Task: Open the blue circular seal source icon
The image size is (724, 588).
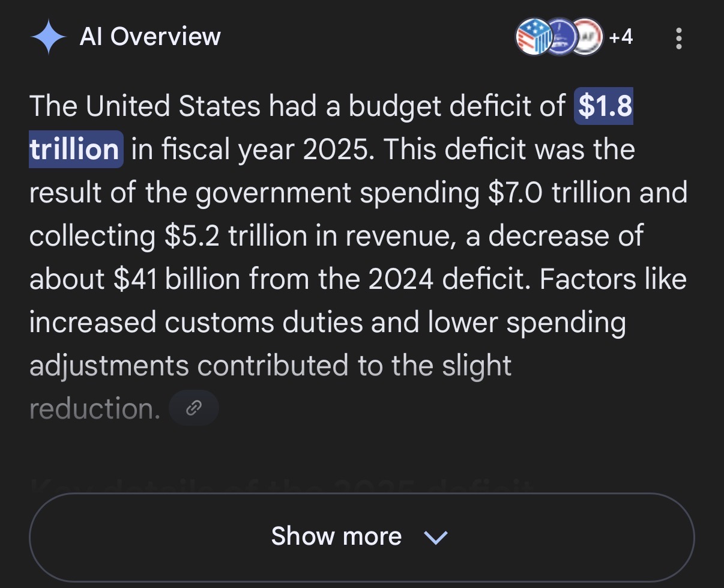Action: tap(560, 37)
